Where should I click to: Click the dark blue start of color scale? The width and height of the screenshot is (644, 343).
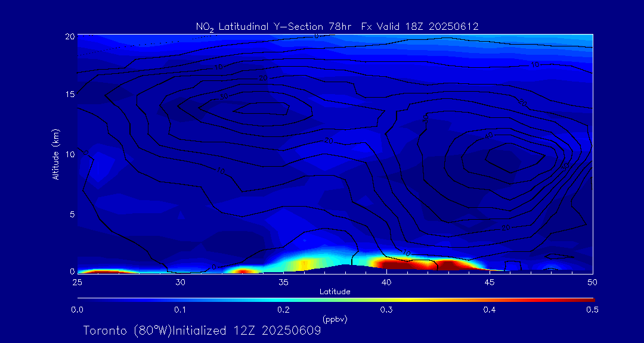pos(86,300)
